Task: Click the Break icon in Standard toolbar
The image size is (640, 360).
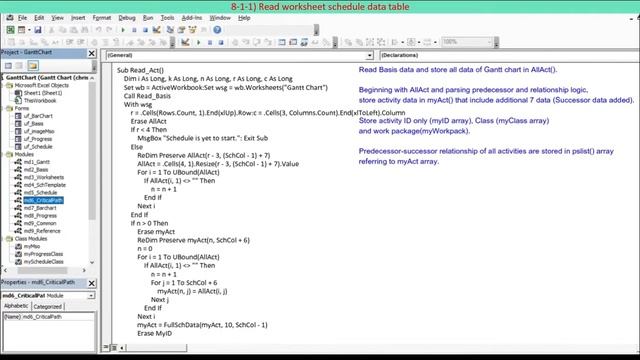Action: click(134, 30)
